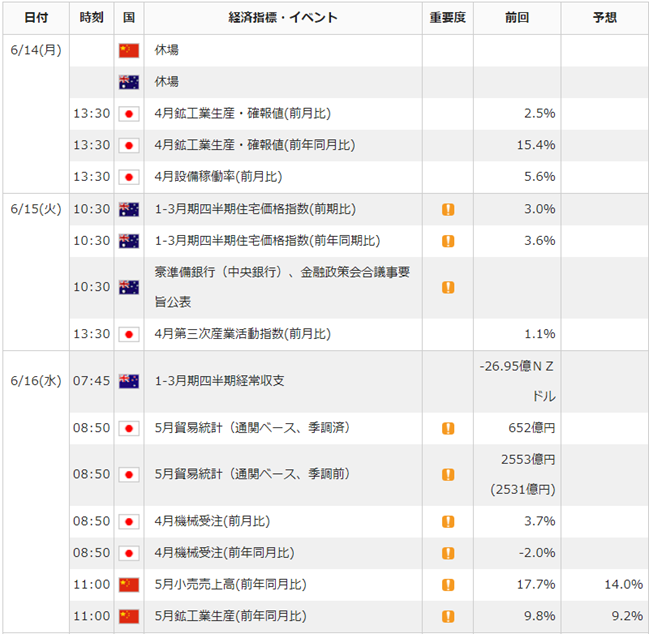This screenshot has height=634, width=649.
Task: Click the text 4月鉱工業生産・確報値(前年同月比)
Action: (255, 146)
